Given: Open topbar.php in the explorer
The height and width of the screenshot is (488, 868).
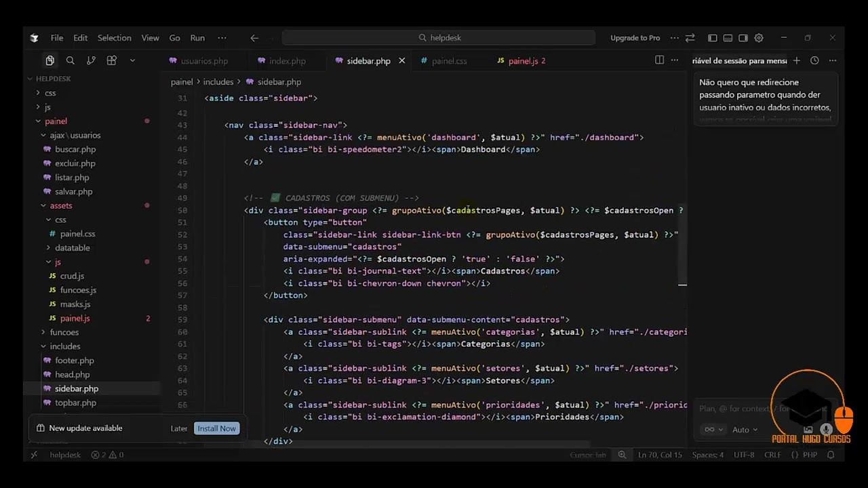Looking at the screenshot, I should pyautogui.click(x=75, y=403).
